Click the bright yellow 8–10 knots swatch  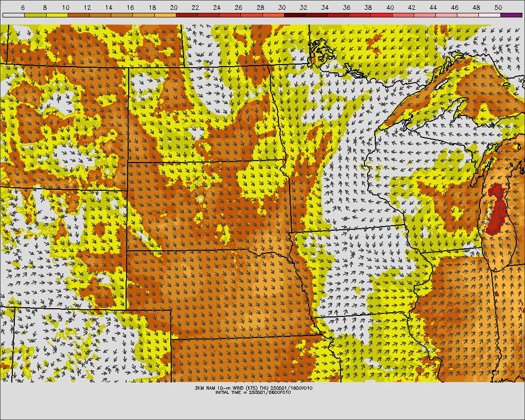coord(57,15)
